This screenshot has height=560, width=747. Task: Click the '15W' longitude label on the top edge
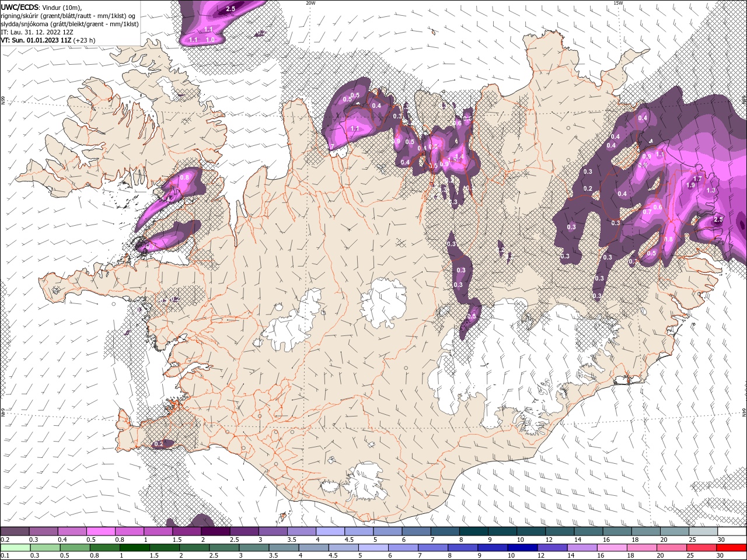[618, 3]
